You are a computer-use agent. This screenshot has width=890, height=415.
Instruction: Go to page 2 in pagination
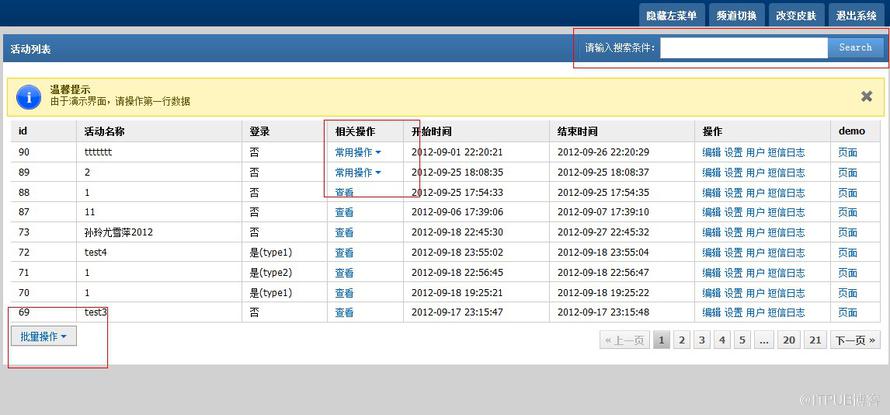(x=682, y=340)
